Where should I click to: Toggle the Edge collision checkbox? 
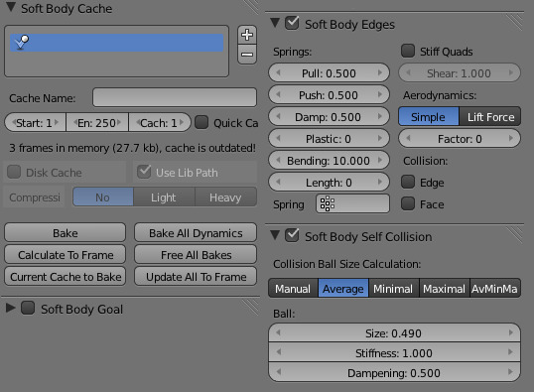click(408, 183)
